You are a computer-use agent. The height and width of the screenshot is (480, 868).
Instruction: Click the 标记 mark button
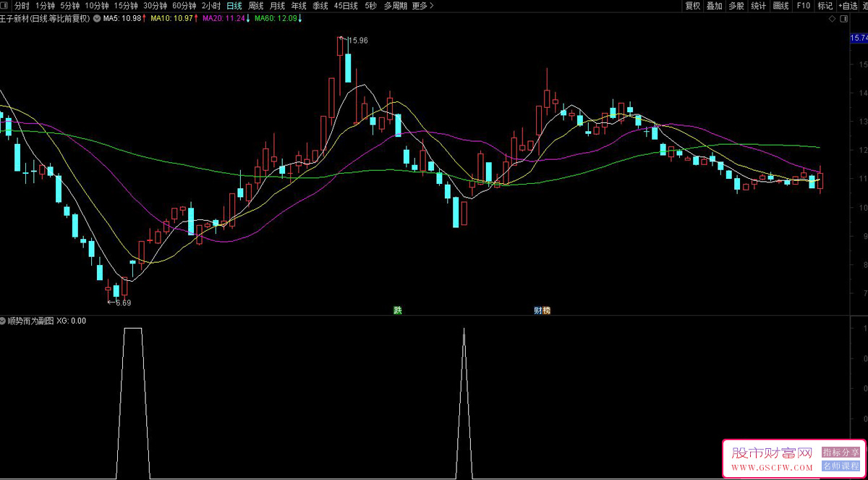825,6
